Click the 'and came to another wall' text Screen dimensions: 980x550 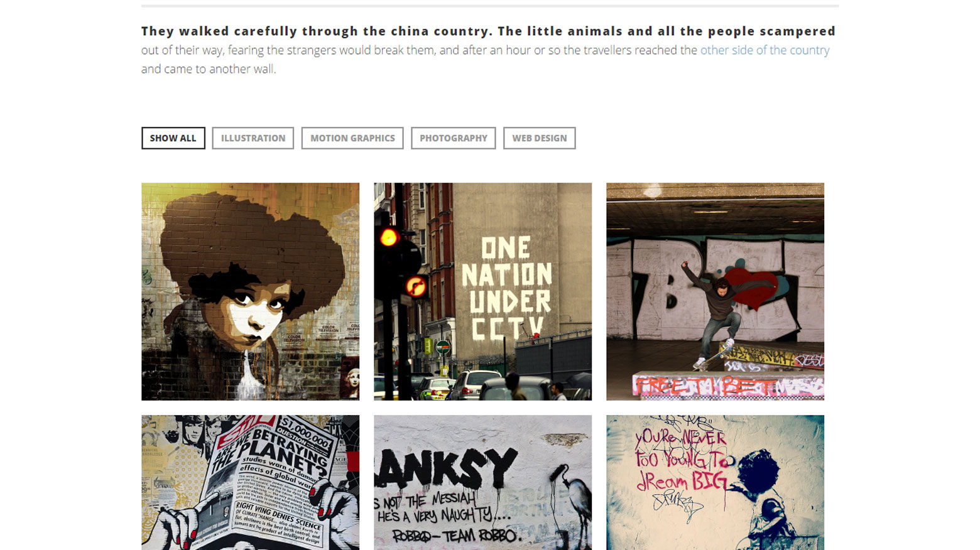[x=209, y=69]
